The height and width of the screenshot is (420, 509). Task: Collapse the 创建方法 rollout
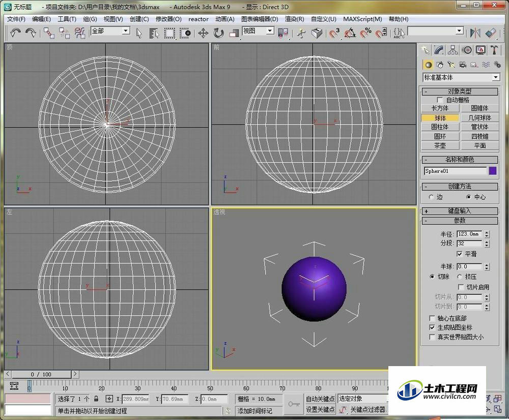pos(460,187)
